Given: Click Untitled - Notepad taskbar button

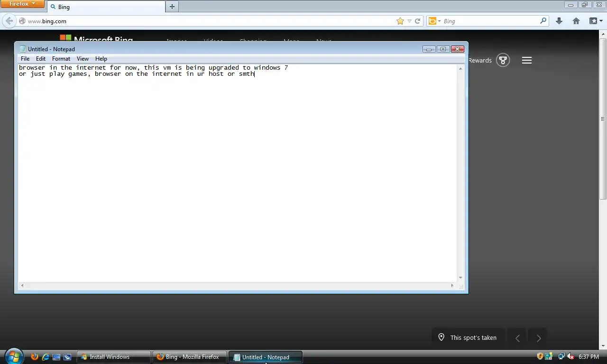Looking at the screenshot, I should (x=266, y=357).
